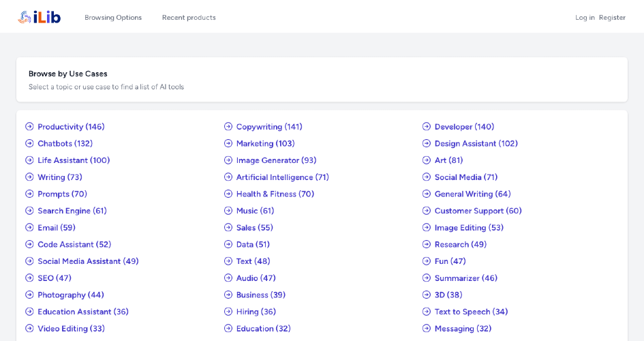Click the arrow icon beside Music
Image resolution: width=644 pixels, height=341 pixels.
[x=228, y=211]
